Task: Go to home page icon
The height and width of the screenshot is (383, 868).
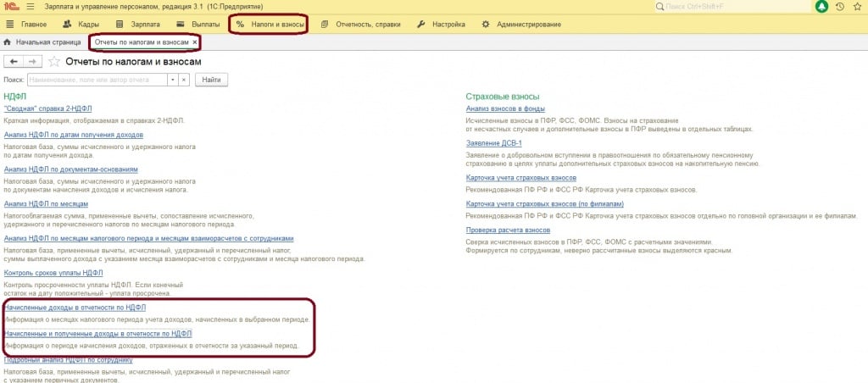Action: point(7,42)
